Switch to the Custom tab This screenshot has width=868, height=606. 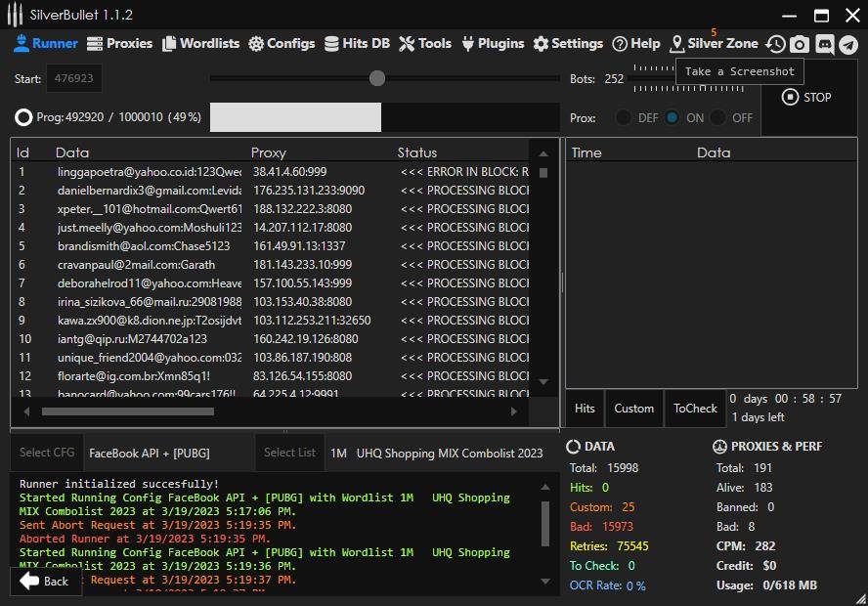633,409
